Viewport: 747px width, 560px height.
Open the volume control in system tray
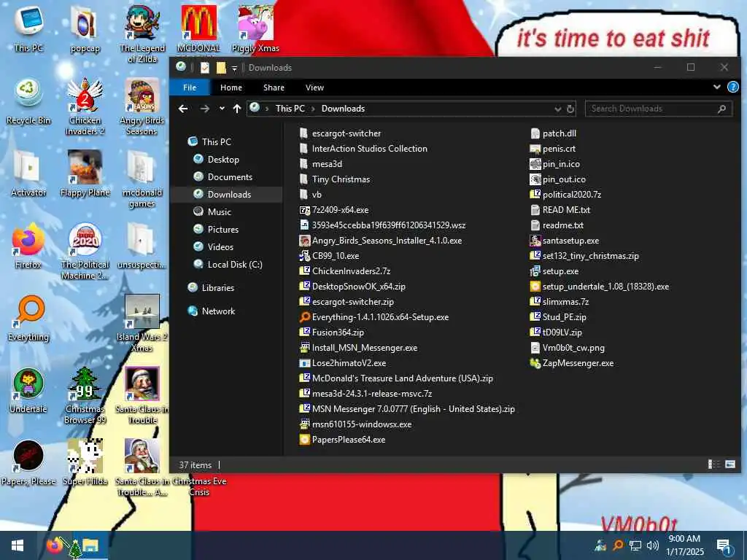(x=653, y=545)
